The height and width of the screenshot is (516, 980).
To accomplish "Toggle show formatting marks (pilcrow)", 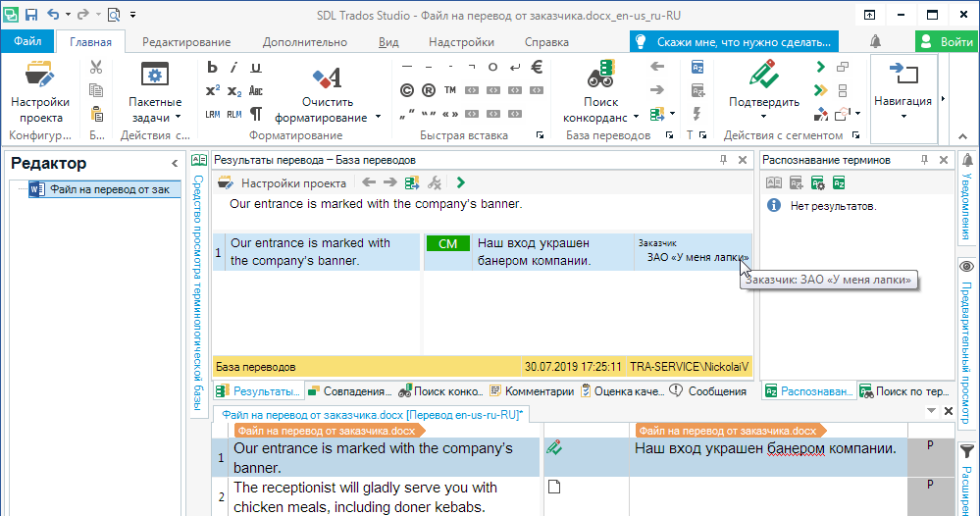I will [x=256, y=114].
